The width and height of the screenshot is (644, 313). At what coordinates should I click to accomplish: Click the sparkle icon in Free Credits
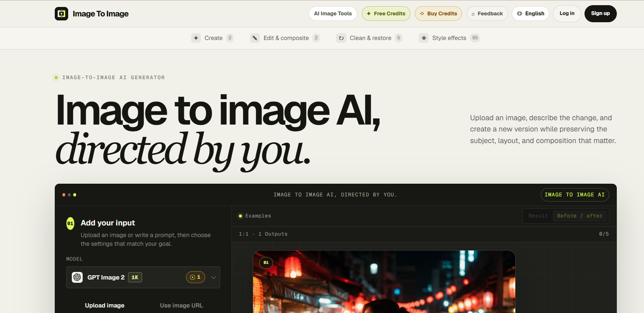[369, 14]
